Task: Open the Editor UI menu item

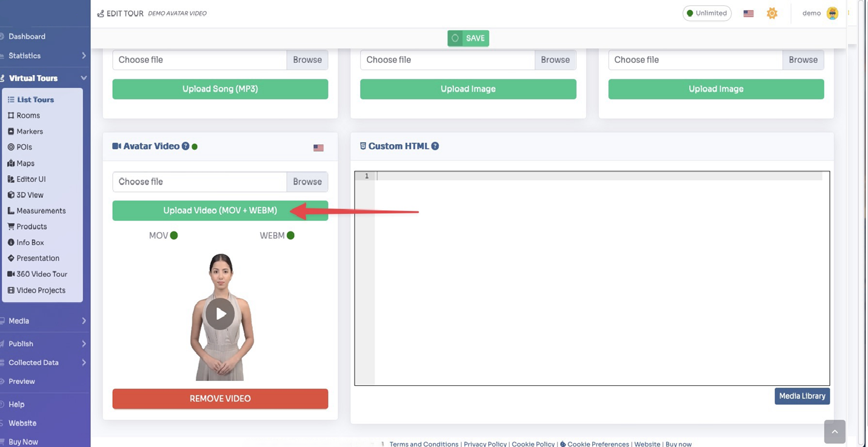Action: [x=30, y=179]
